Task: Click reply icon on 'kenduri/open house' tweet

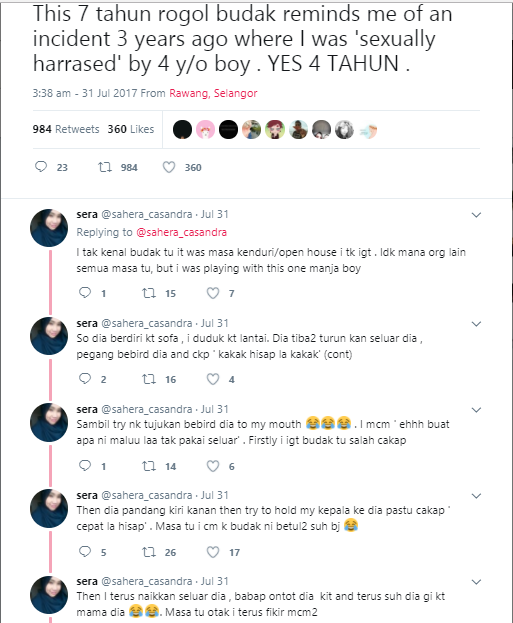Action: pyautogui.click(x=85, y=293)
